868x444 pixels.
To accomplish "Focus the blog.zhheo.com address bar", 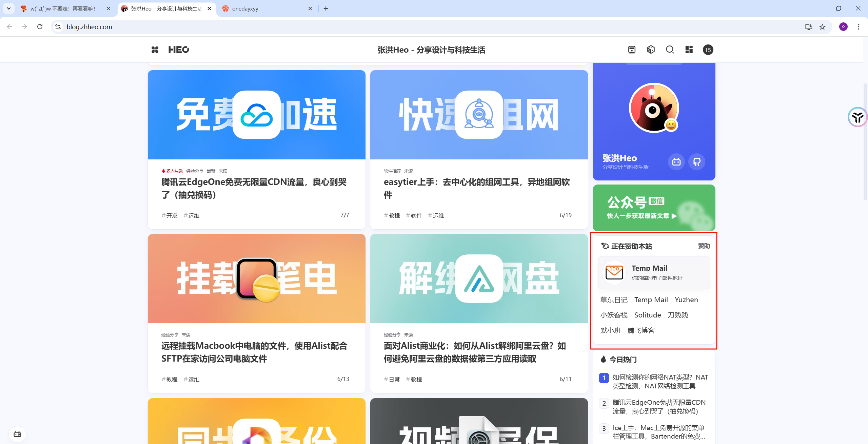I will (441, 27).
